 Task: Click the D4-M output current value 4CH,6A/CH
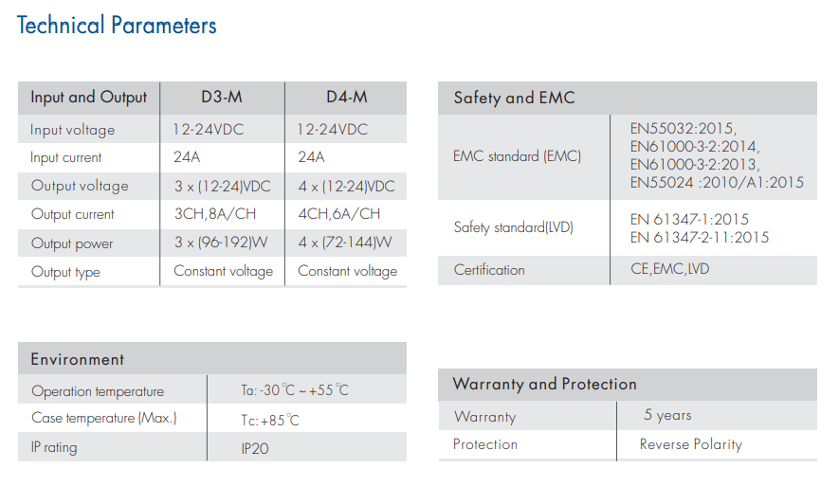click(338, 214)
